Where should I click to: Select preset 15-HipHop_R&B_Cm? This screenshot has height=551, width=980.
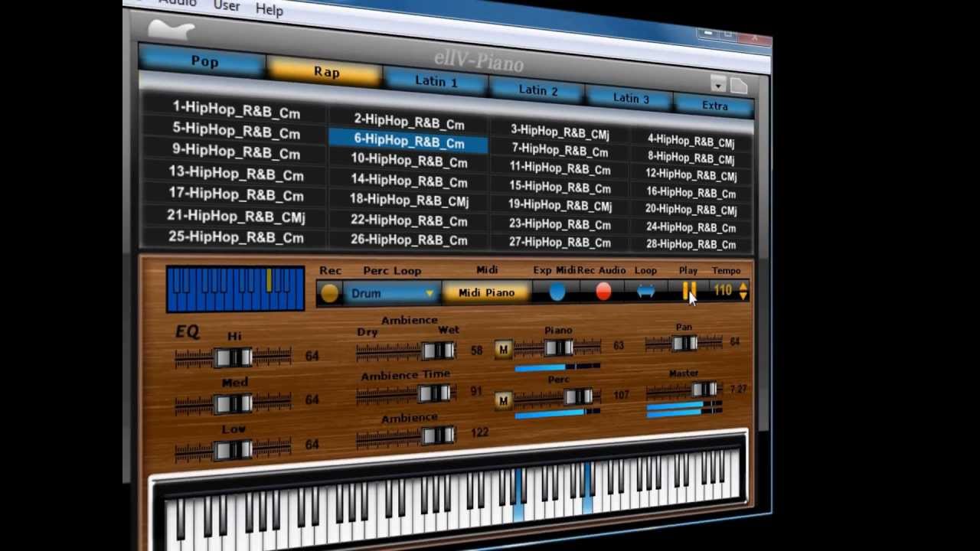560,187
